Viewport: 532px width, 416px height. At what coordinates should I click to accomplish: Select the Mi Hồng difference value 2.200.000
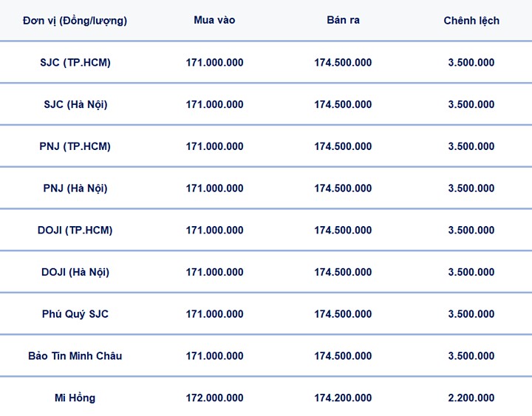(471, 398)
